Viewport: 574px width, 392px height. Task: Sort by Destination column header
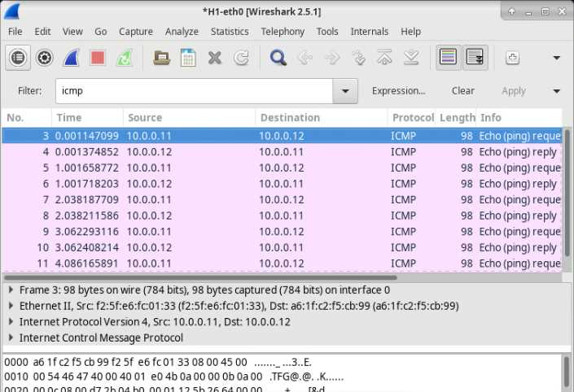click(322, 118)
